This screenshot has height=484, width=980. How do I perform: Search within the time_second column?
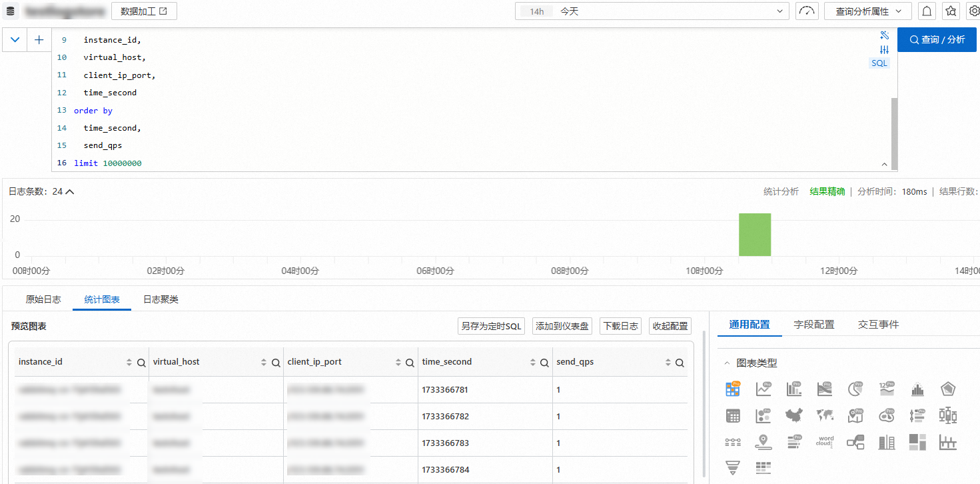pos(545,363)
